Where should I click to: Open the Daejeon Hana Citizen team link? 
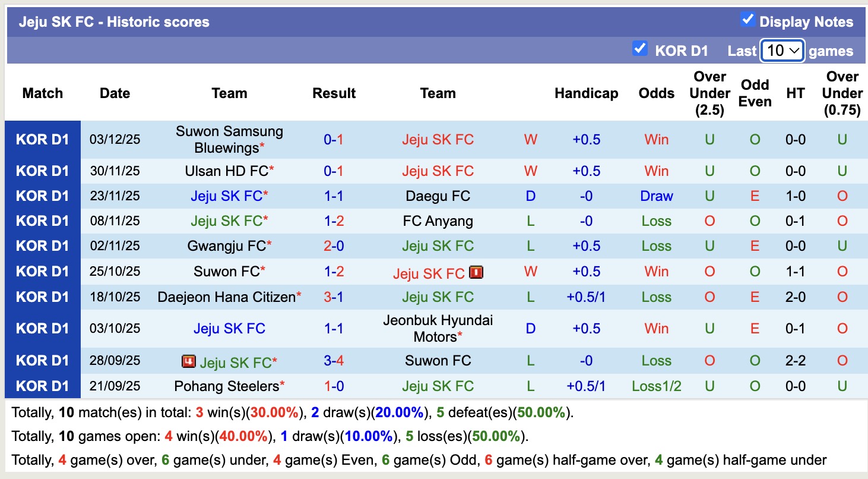(227, 297)
